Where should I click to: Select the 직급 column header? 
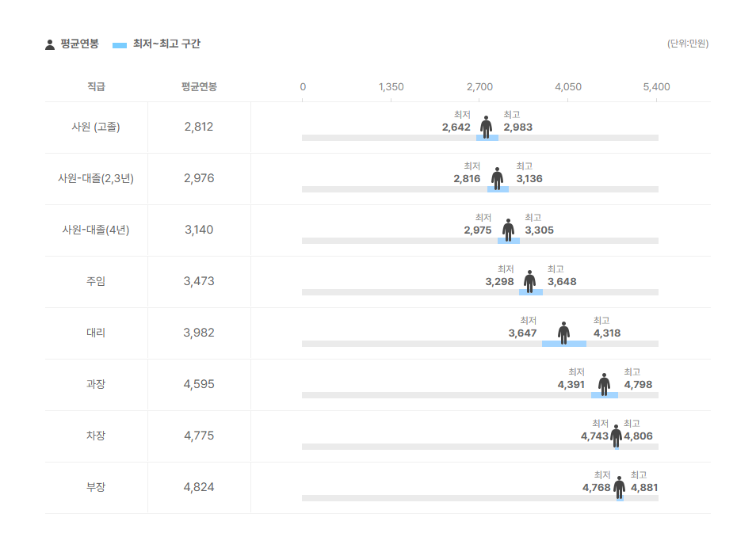tap(96, 86)
